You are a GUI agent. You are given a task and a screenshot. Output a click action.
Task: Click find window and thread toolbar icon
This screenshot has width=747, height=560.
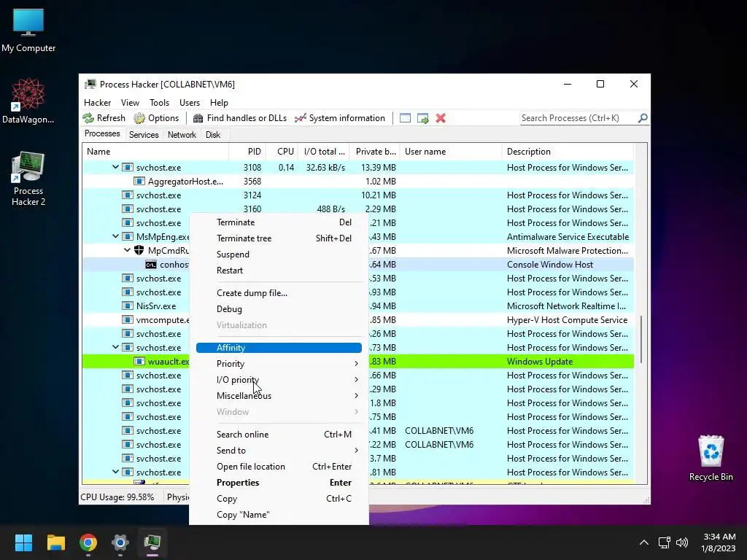click(422, 118)
